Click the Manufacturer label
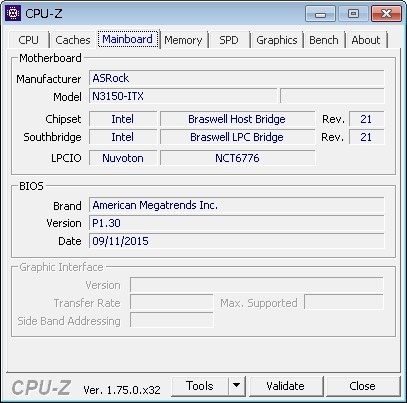 [49, 79]
